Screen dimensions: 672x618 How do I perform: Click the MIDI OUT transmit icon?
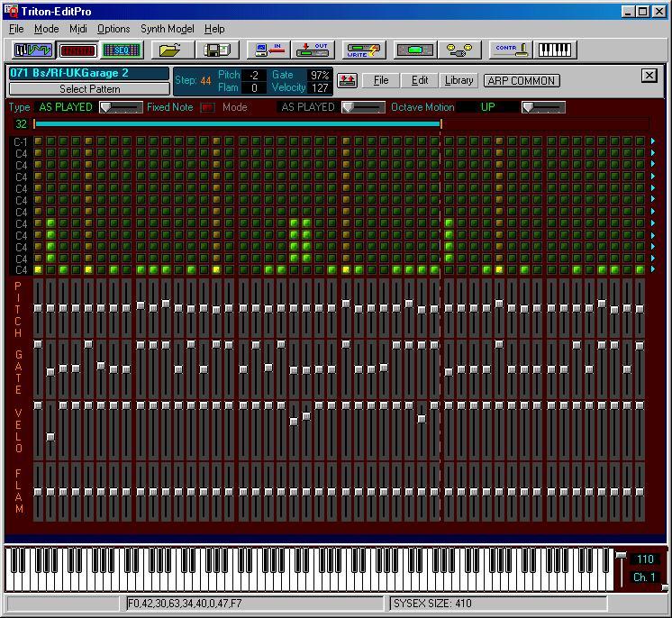314,50
